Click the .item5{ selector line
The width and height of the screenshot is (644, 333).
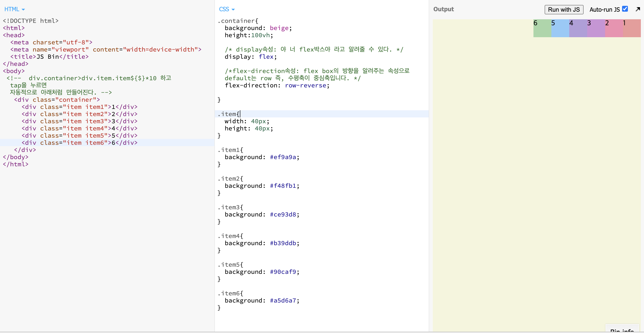point(230,264)
